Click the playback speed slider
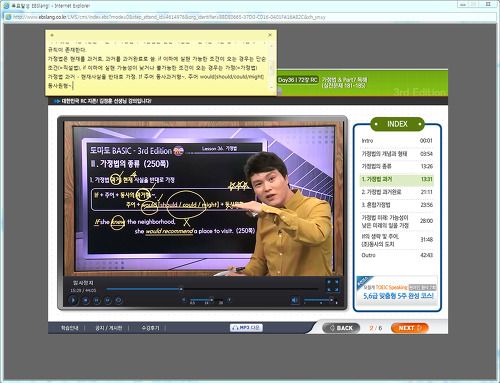 coord(206,300)
